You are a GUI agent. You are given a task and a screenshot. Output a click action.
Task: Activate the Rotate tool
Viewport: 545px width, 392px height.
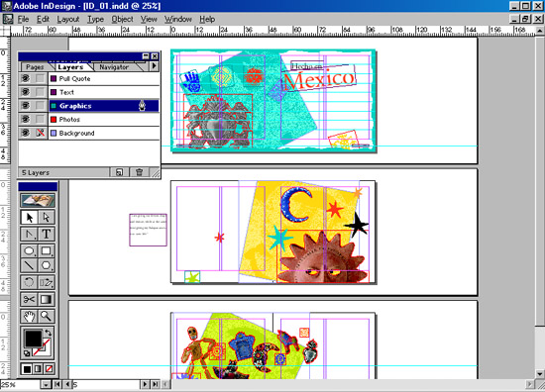click(29, 282)
